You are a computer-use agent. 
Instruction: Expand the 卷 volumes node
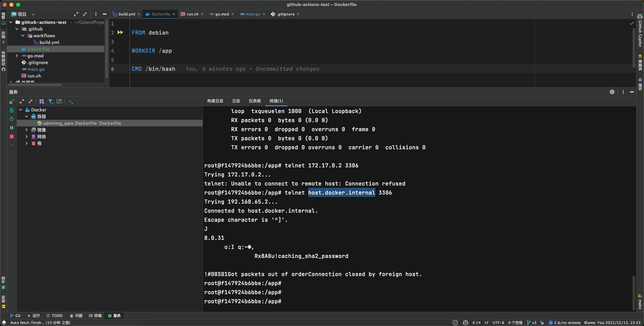coord(26,143)
